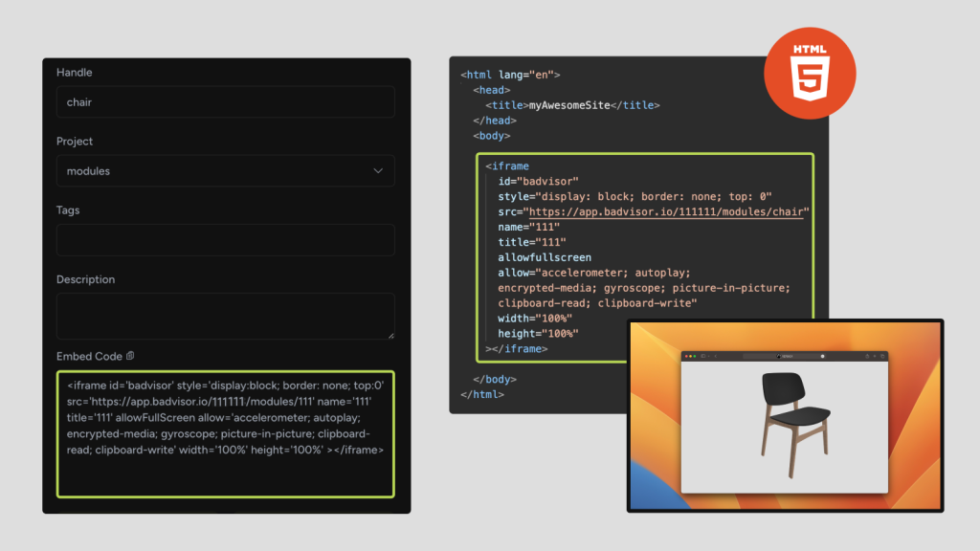980x551 pixels.
Task: Click the closing </head> tag line
Action: click(495, 120)
